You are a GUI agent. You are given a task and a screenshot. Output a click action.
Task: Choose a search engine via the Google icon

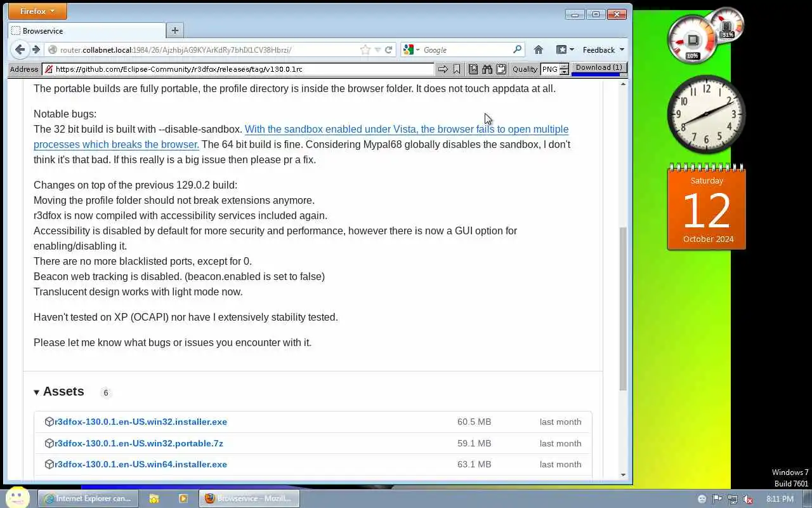coord(411,50)
